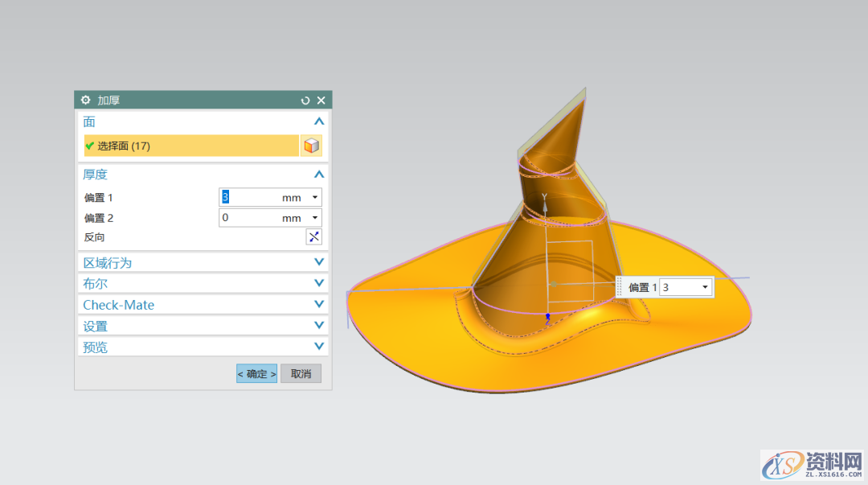The height and width of the screenshot is (485, 868).
Task: Expand the 布尔 section
Action: coord(319,283)
